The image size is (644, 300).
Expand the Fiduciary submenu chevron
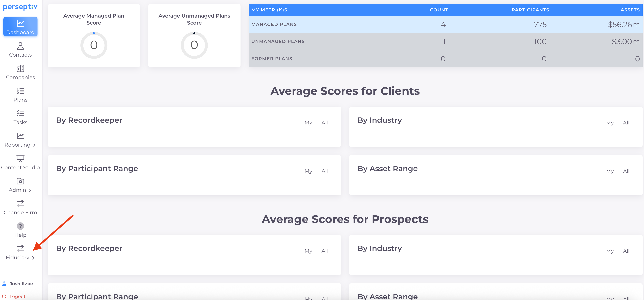(33, 258)
